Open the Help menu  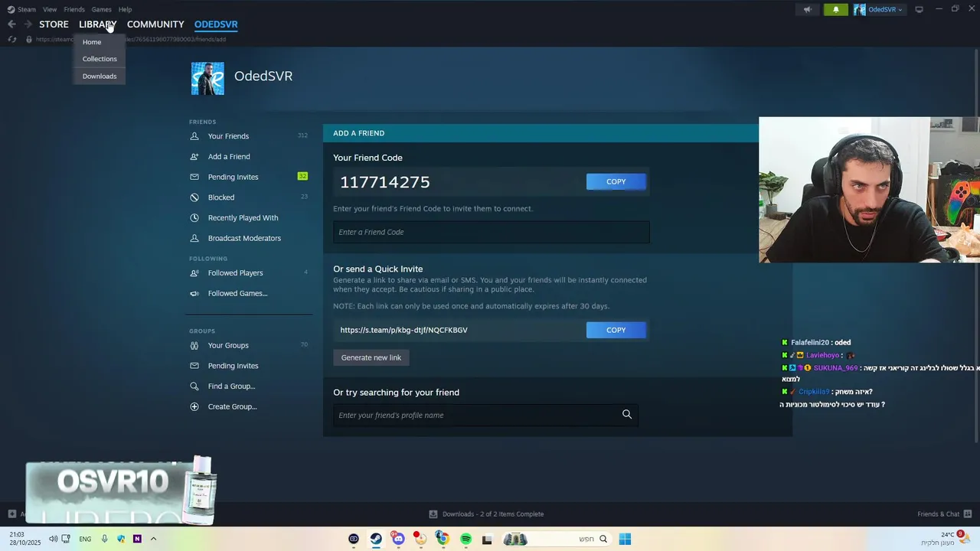(125, 9)
